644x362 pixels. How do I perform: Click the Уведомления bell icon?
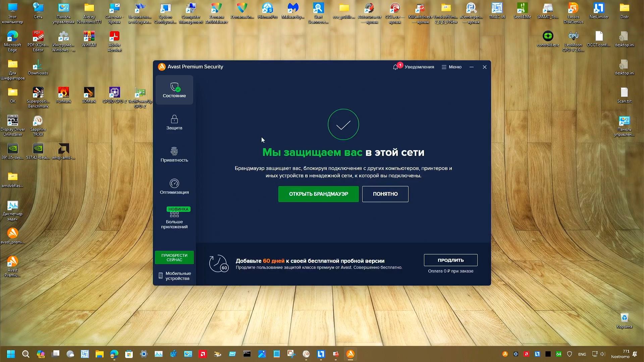point(395,67)
